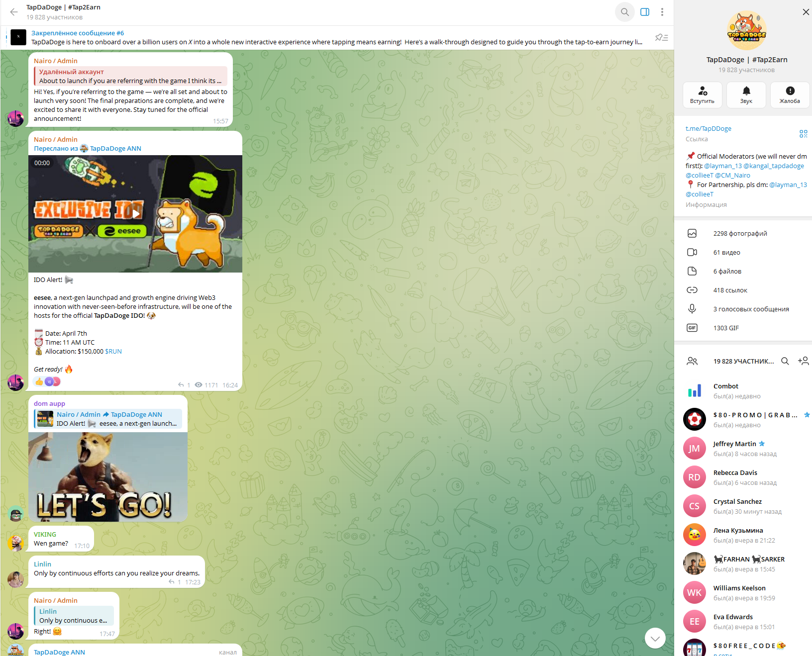Toggle the Звук sound notifications button
Viewport: 812px width, 656px height.
coord(746,94)
